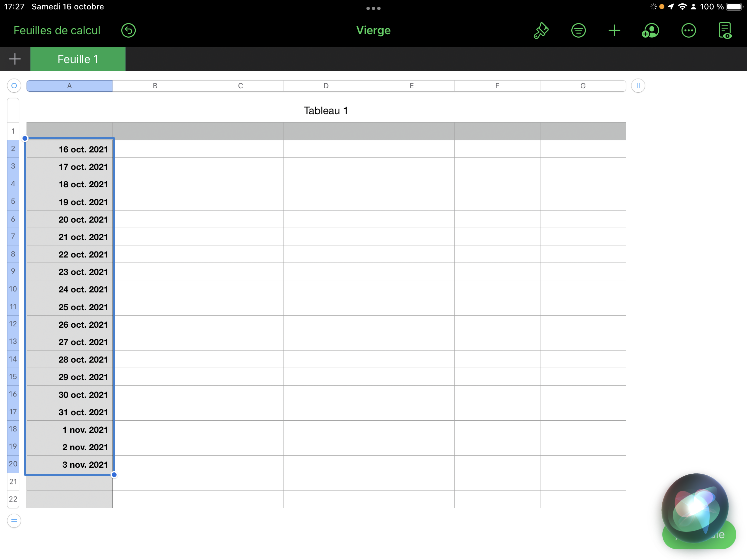Tap the Siri orb
The image size is (747, 560).
pos(695,507)
